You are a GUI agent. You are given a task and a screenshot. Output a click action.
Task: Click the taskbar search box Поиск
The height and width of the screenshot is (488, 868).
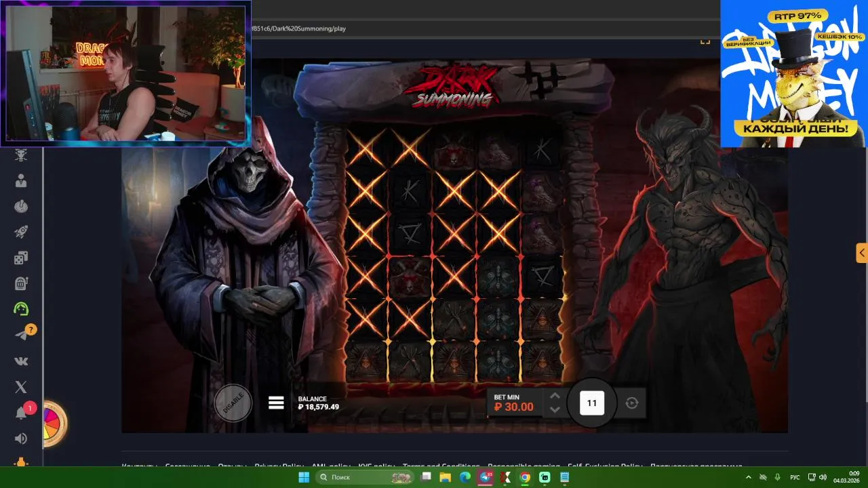pos(366,477)
